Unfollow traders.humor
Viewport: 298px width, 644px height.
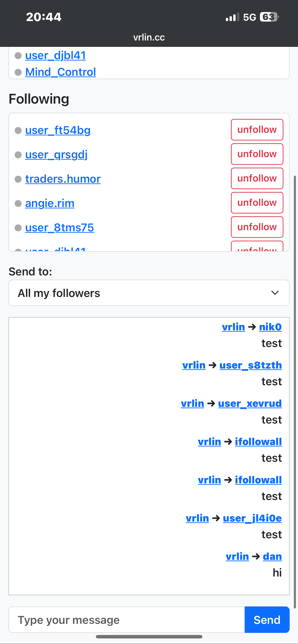pos(257,178)
